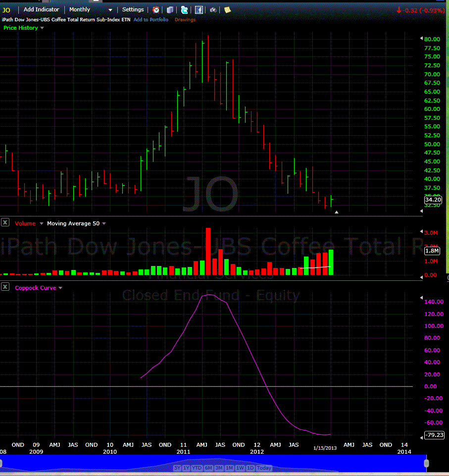Grab the timeline range slider handle
The image size is (449, 476).
click(x=426, y=463)
